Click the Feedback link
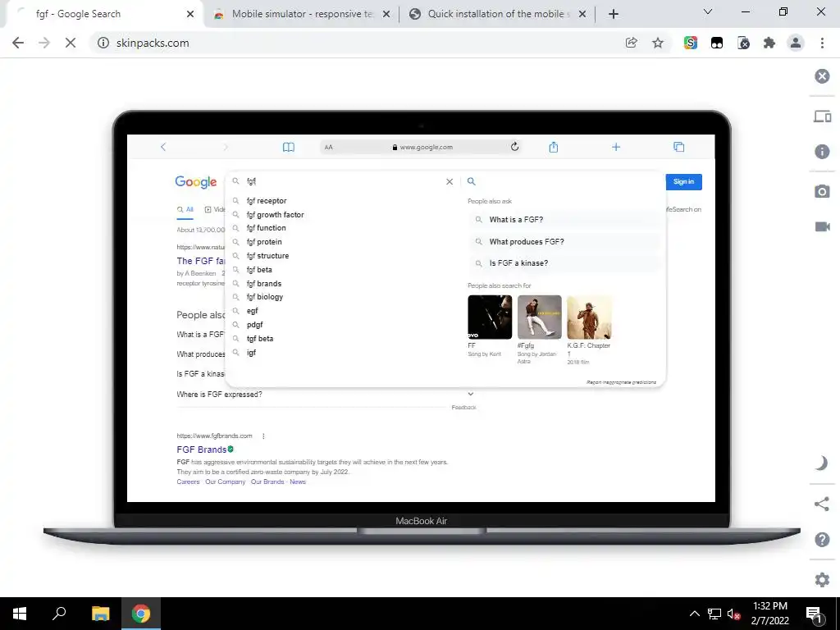Image resolution: width=840 pixels, height=630 pixels. 464,408
